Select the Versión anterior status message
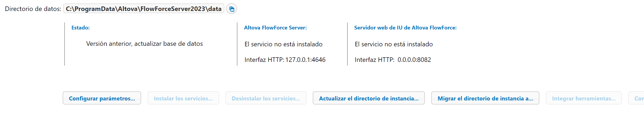Image resolution: width=644 pixels, height=120 pixels. point(144,44)
